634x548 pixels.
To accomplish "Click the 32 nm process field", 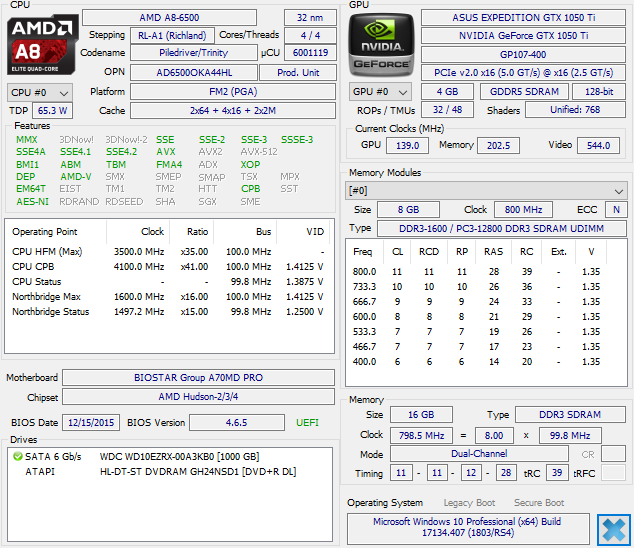I will (x=310, y=18).
